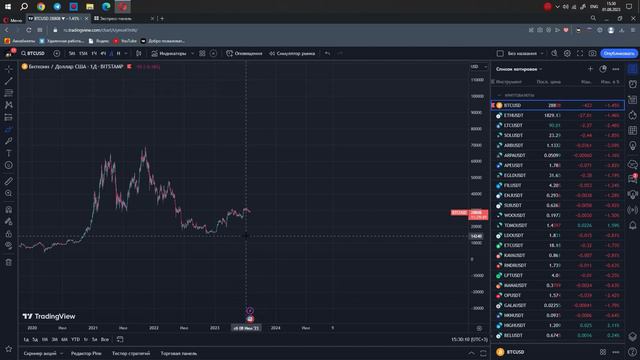Delete drawings with the trash icon
This screenshot has height=360, width=640.
pyautogui.click(x=9, y=262)
